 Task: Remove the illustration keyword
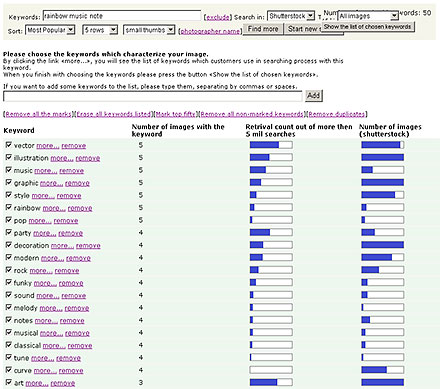88,158
